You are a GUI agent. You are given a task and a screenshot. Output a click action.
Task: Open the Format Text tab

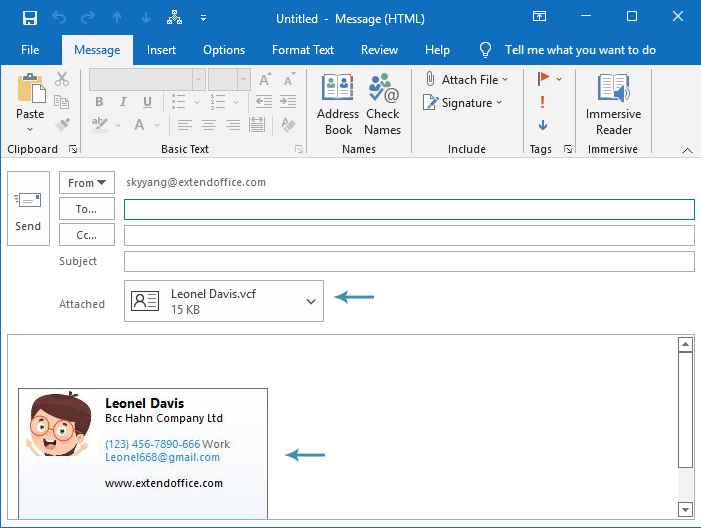pos(303,50)
